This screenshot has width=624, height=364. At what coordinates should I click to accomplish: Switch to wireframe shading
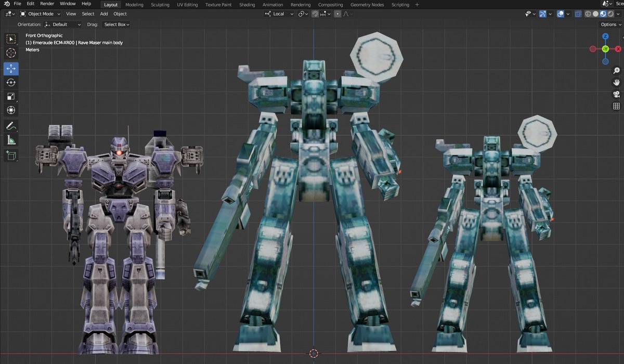click(589, 14)
